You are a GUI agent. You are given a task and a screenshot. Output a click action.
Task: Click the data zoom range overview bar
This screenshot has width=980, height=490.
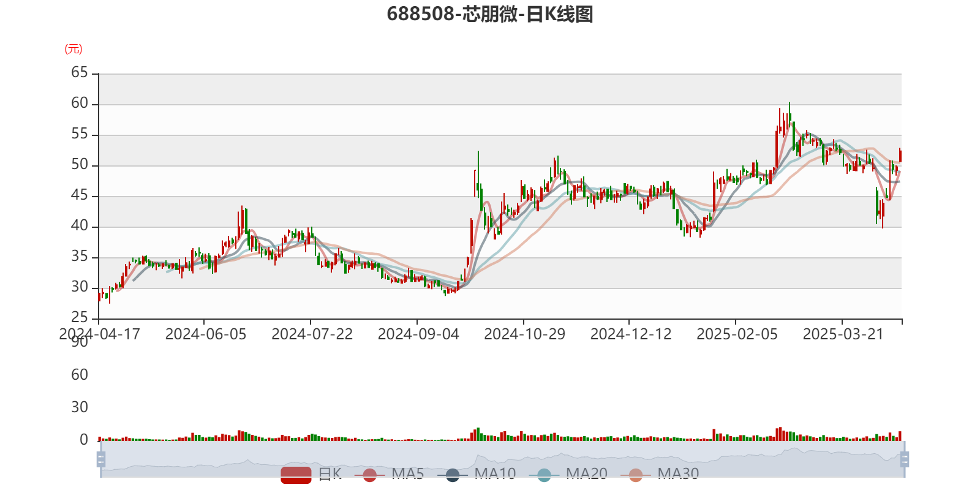[502, 459]
